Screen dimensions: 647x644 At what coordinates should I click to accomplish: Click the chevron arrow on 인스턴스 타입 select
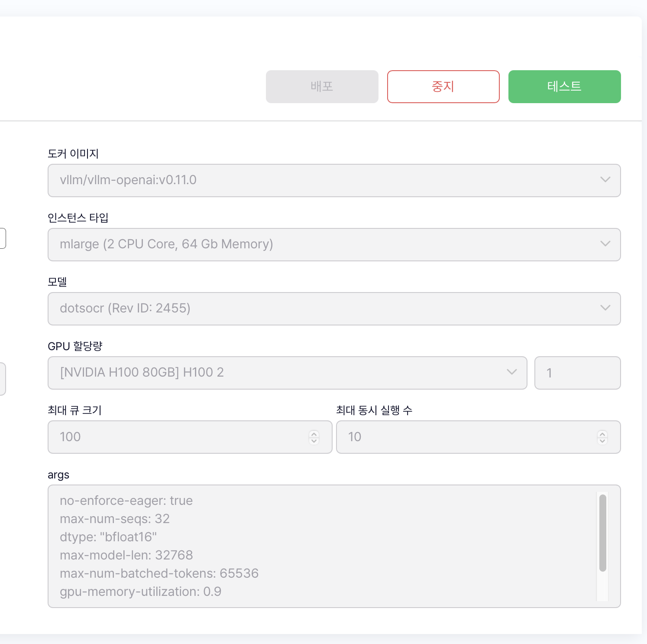tap(605, 244)
